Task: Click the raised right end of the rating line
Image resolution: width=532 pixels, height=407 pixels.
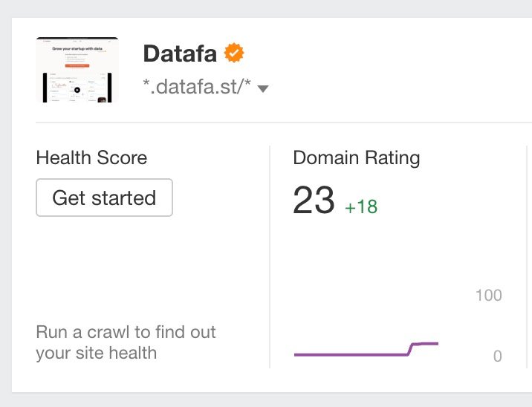Action: tap(435, 343)
